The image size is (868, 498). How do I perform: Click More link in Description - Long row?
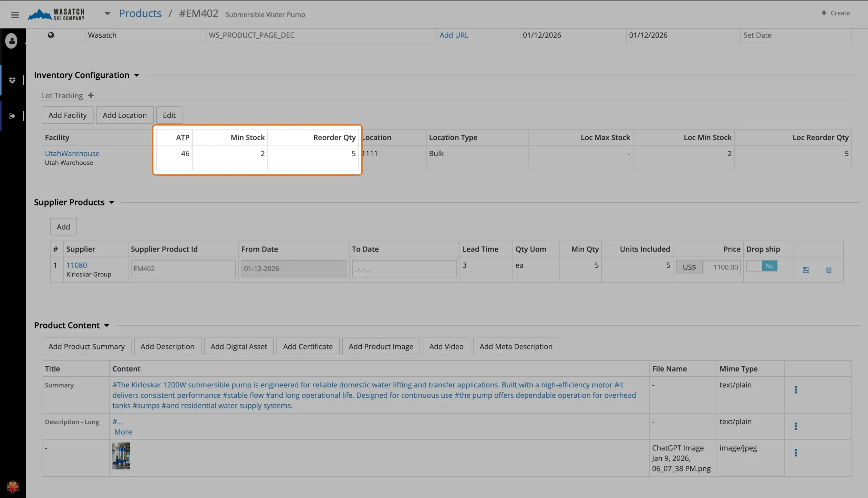point(123,432)
